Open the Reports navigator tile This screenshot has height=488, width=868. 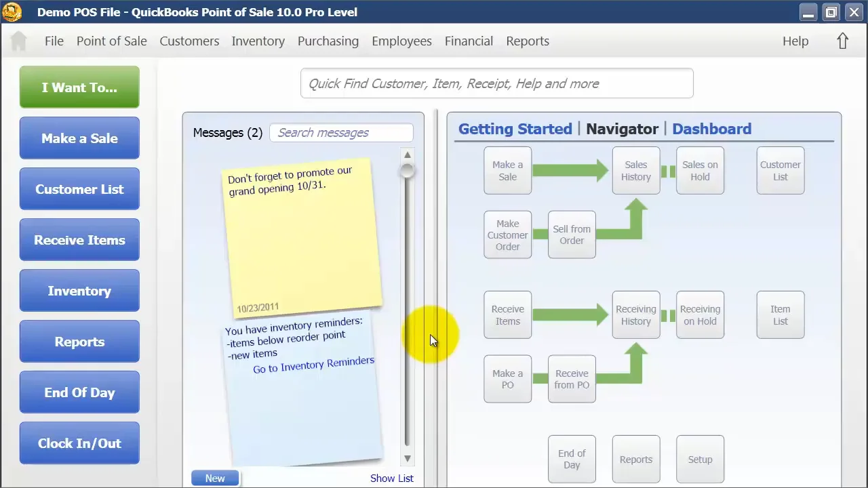pyautogui.click(x=636, y=459)
